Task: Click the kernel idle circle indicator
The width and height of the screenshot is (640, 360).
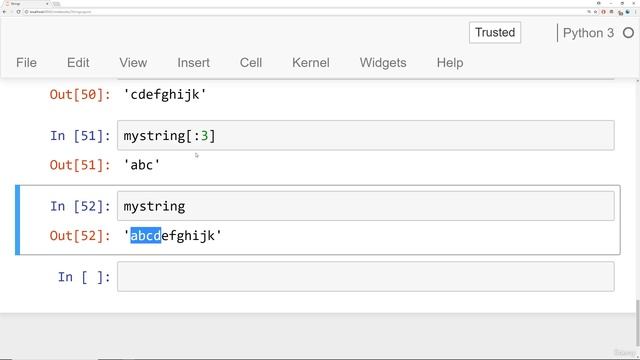Action: (x=629, y=33)
